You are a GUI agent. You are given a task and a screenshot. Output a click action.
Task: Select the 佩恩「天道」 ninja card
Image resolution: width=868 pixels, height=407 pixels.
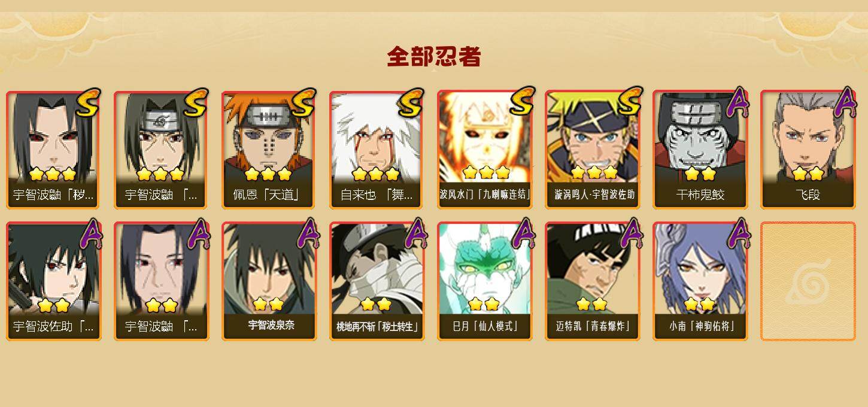(x=269, y=150)
